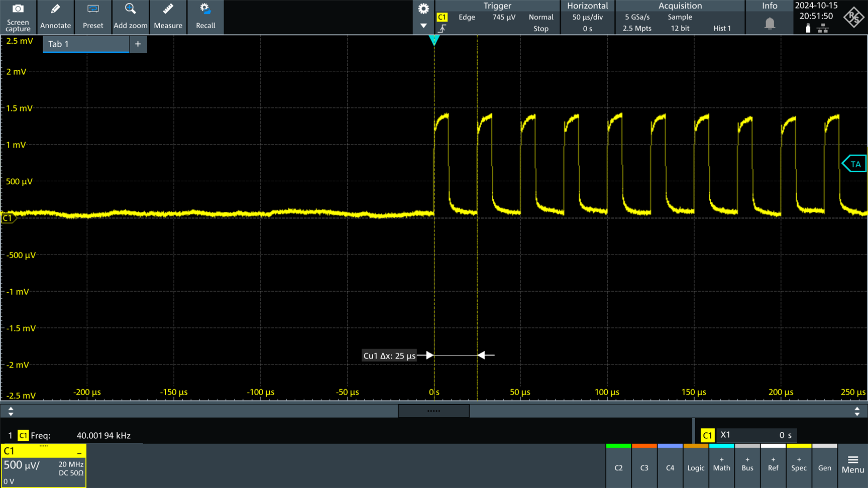Add a new tab with plus button
868x488 pixels.
(x=138, y=44)
